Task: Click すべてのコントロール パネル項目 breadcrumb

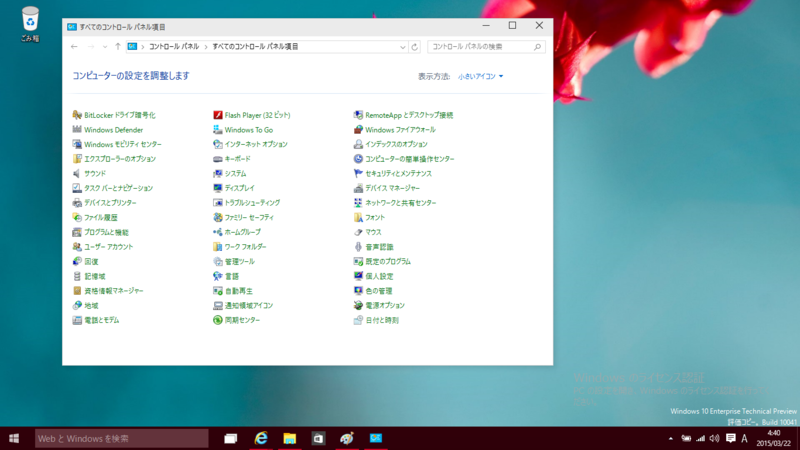Action: [255, 46]
